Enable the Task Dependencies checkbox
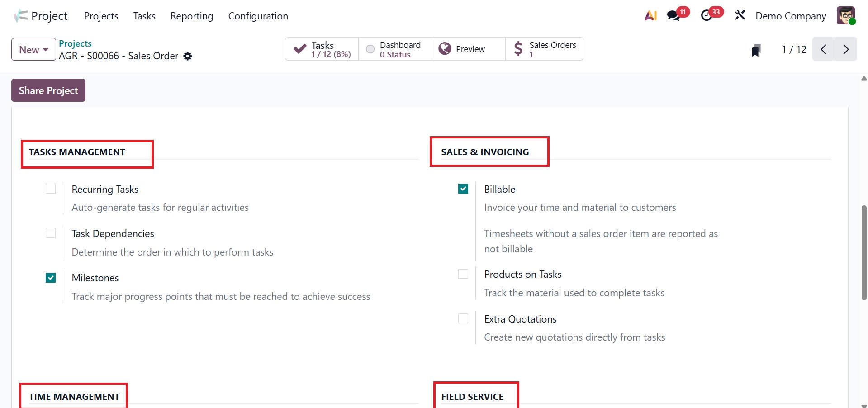 [x=51, y=233]
